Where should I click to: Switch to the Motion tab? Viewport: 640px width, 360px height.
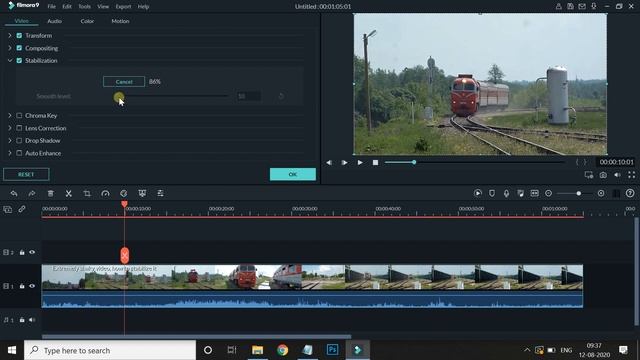click(120, 21)
